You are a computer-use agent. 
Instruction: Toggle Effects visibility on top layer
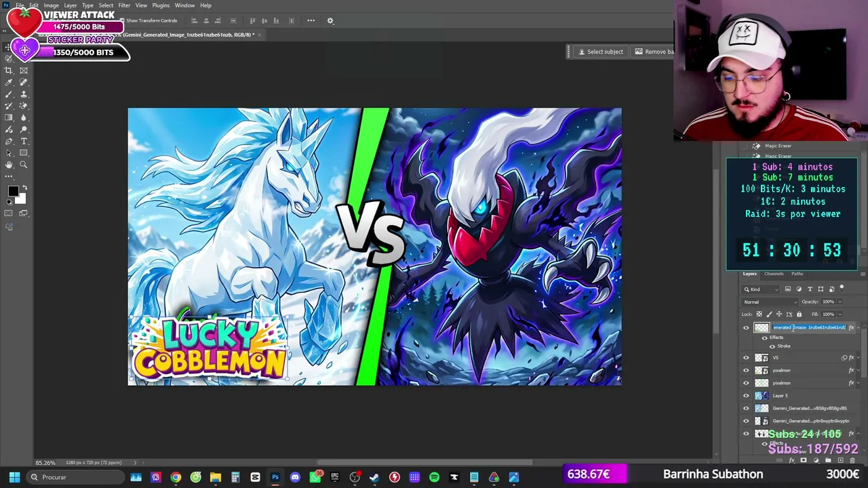point(765,338)
